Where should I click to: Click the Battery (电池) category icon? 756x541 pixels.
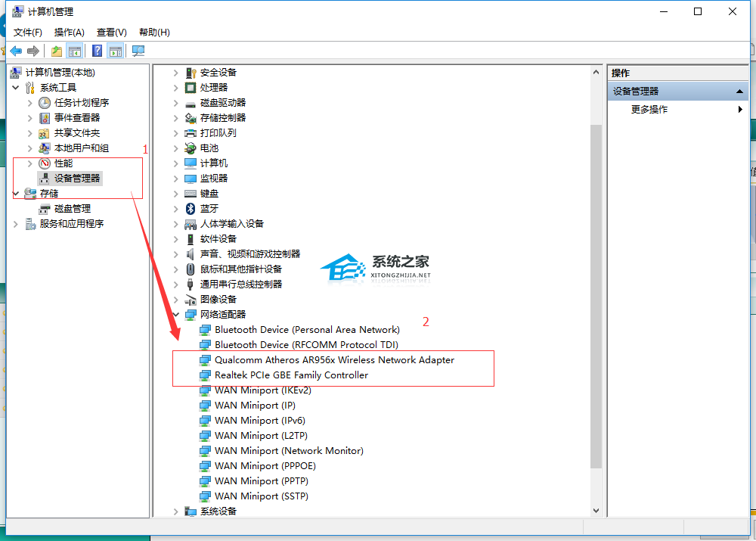coord(191,148)
